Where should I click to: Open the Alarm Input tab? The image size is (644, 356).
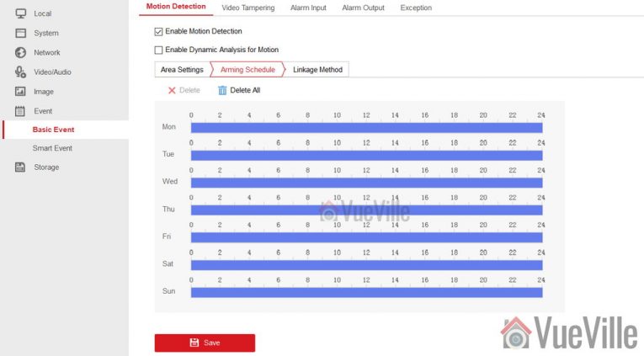click(308, 8)
